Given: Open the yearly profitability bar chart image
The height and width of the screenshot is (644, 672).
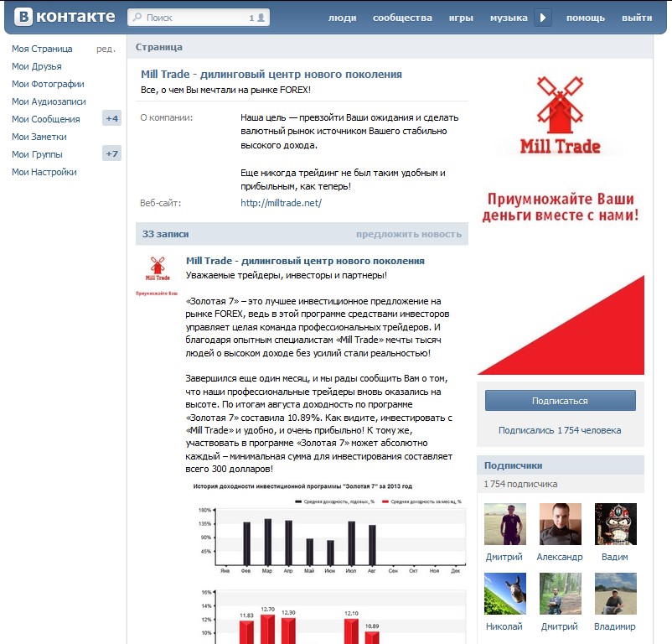Looking at the screenshot, I should pyautogui.click(x=328, y=529).
